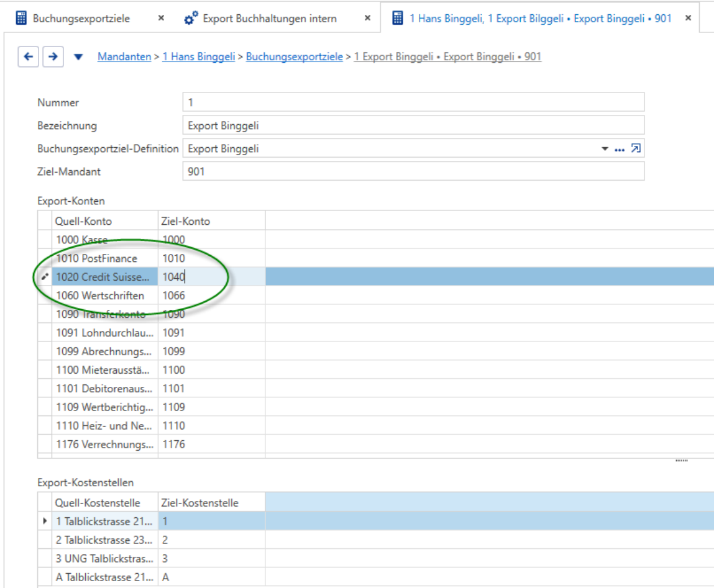Switch to the Buchungsexportziele tab
This screenshot has width=714, height=588.
coord(81,19)
